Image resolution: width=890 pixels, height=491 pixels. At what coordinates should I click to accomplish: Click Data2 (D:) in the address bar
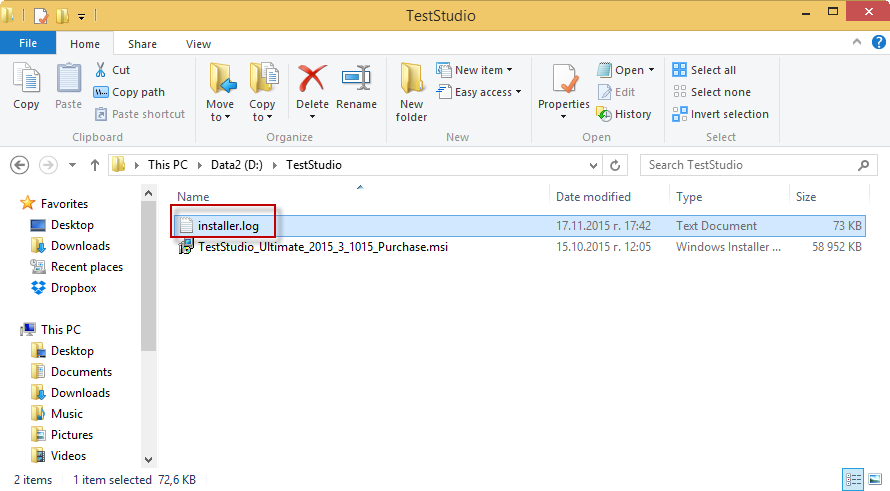click(x=237, y=165)
